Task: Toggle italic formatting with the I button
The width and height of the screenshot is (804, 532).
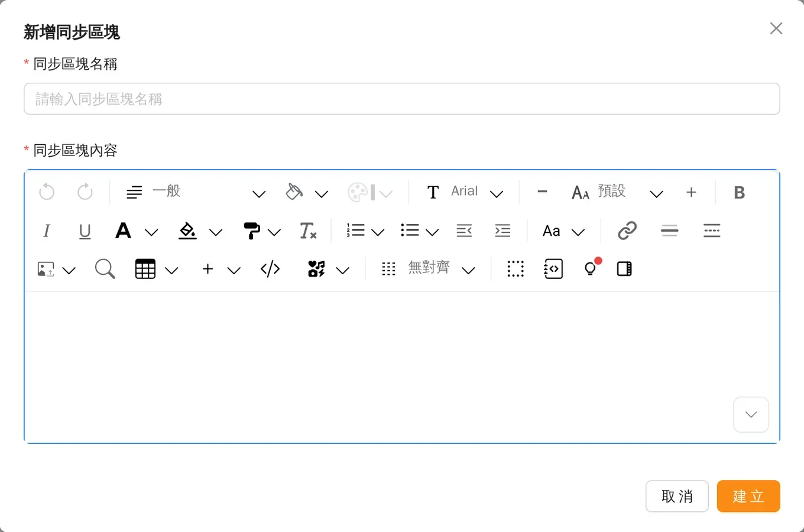Action: coord(47,231)
